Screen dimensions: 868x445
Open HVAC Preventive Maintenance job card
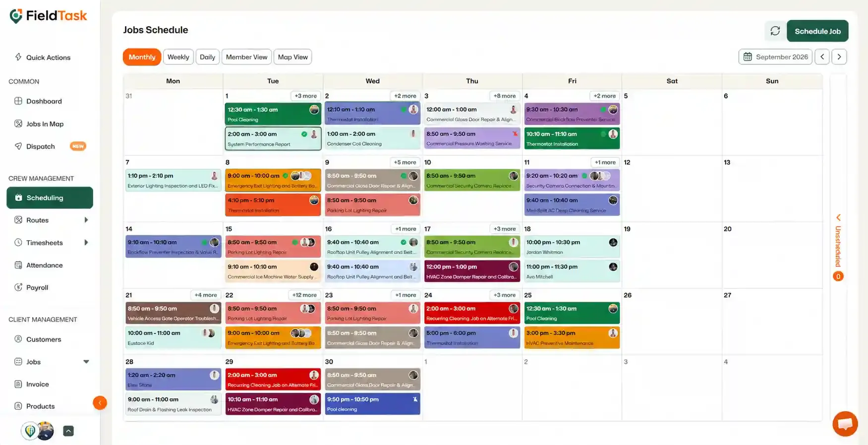pyautogui.click(x=572, y=338)
